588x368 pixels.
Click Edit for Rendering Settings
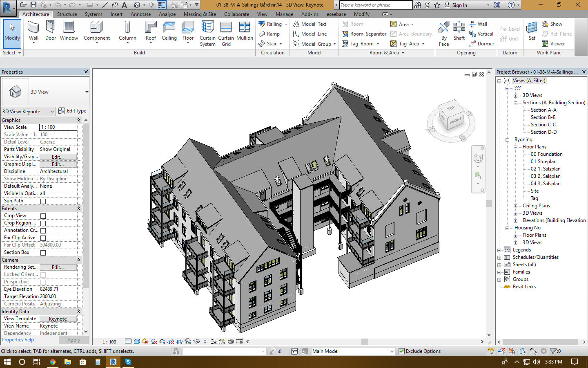click(58, 267)
